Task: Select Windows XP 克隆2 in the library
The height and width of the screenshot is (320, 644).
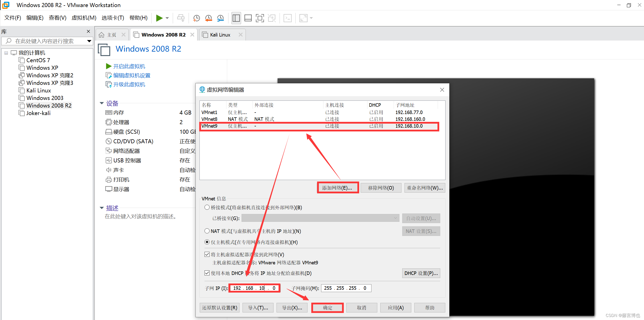Action: [50, 75]
